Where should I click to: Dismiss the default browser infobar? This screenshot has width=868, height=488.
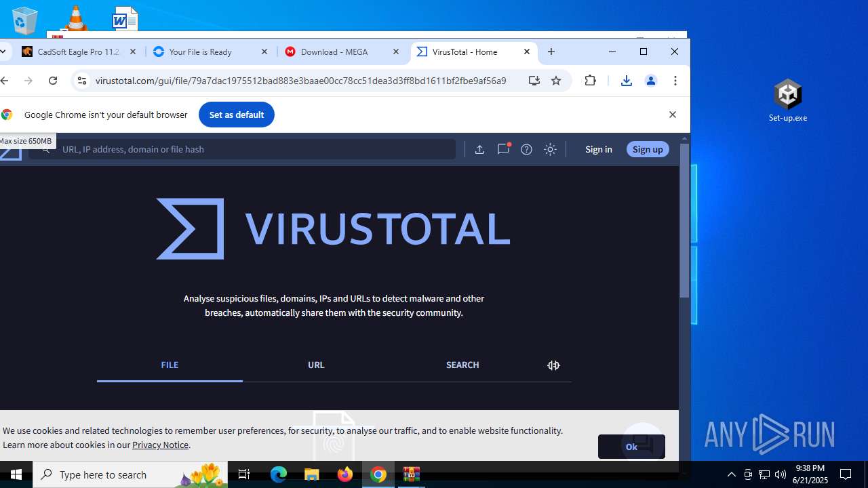[673, 115]
